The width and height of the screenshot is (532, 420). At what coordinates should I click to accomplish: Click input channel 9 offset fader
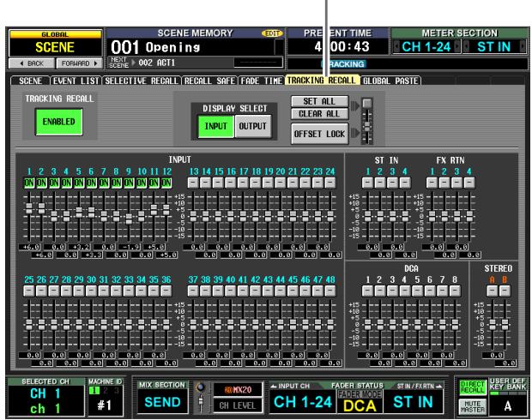129,219
